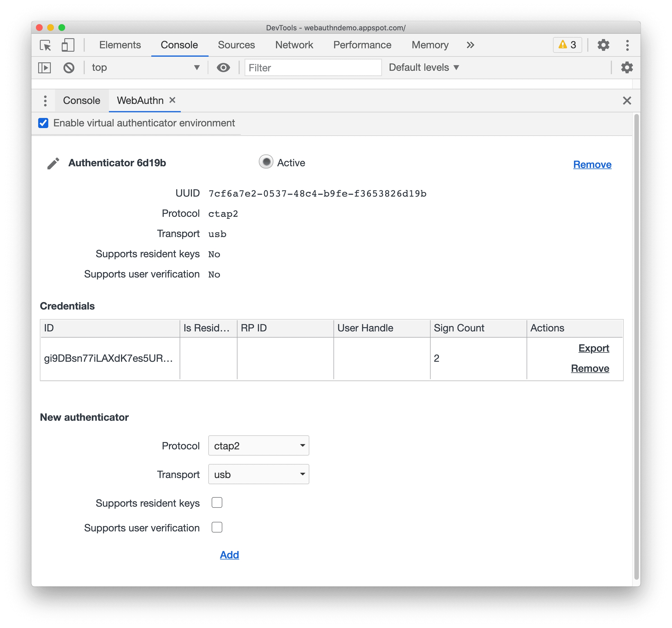Remove the credential gi9DBsn77iLAXdK7es5UR
Viewport: 672px width, 628px height.
pyautogui.click(x=589, y=368)
